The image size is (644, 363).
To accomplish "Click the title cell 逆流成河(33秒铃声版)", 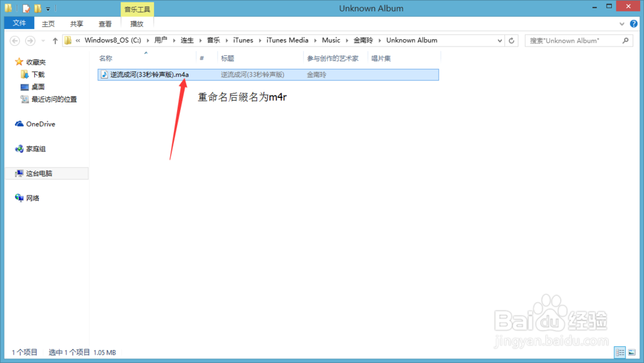I will point(252,74).
